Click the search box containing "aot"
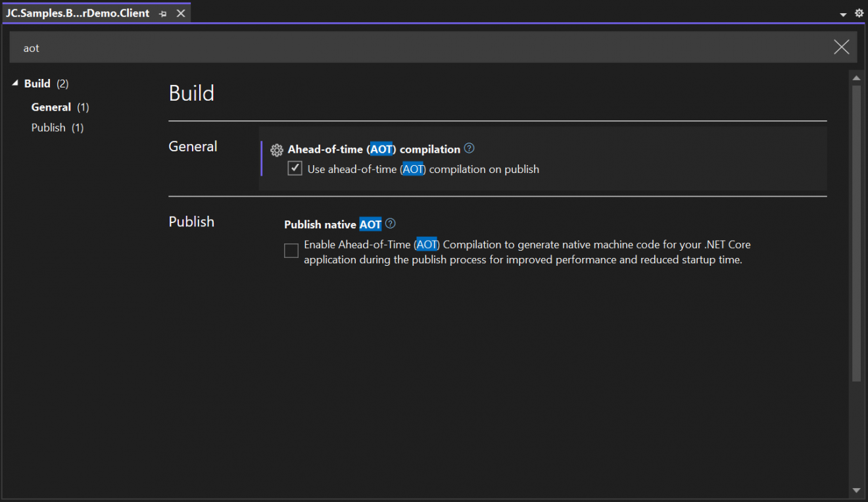The height and width of the screenshot is (502, 868). [421, 48]
